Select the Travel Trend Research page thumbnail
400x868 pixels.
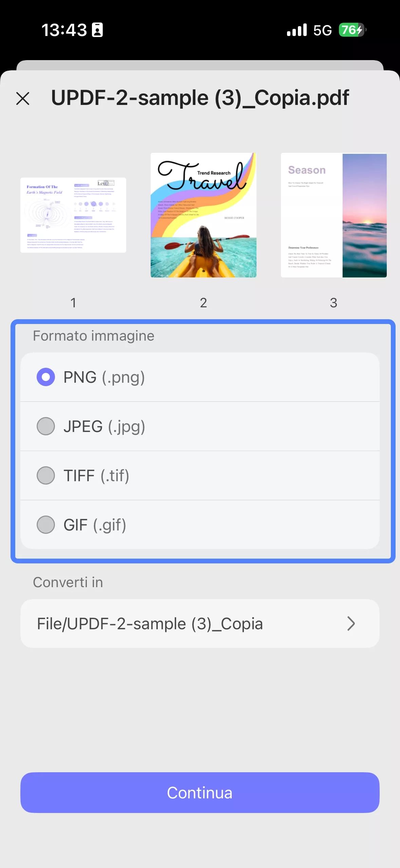pos(204,215)
